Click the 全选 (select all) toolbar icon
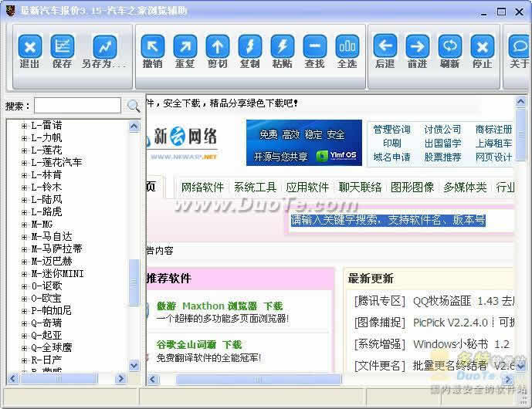The width and height of the screenshot is (532, 409). [347, 46]
